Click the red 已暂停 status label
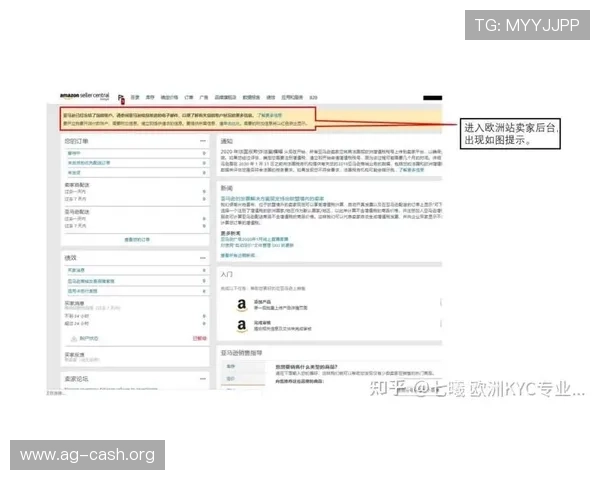Image resolution: width=600 pixels, height=480 pixels. pos(200,338)
